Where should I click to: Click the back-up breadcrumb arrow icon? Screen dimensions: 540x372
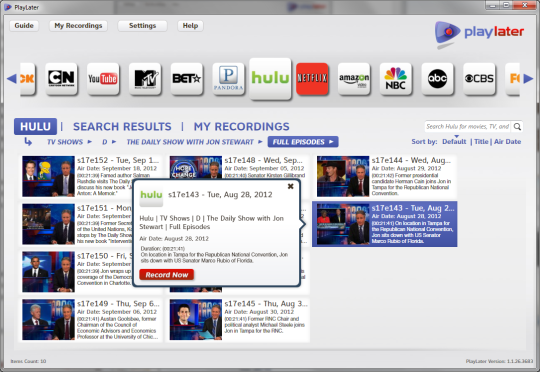coord(28,142)
